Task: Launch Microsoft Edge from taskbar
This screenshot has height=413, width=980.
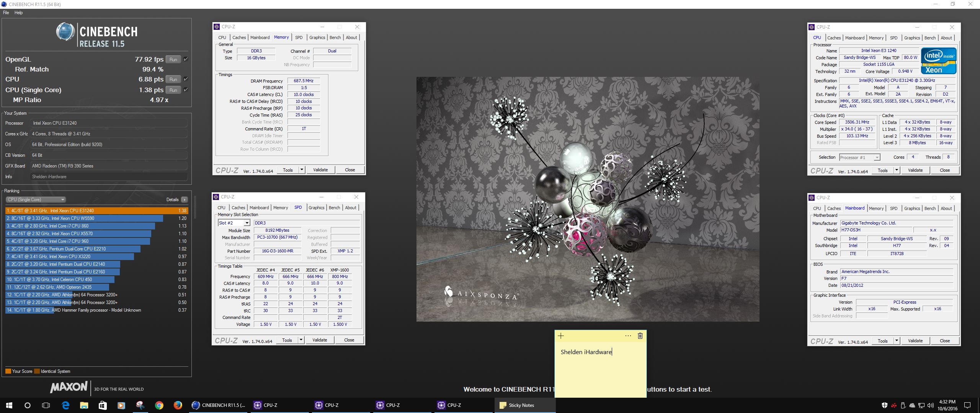Action: (x=65, y=405)
